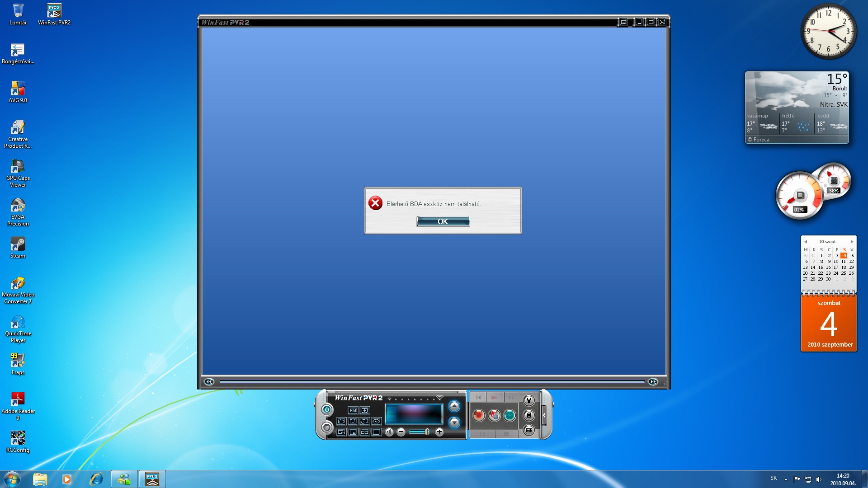Click the channel loop/link icon
This screenshot has height=488, width=868.
tap(377, 421)
